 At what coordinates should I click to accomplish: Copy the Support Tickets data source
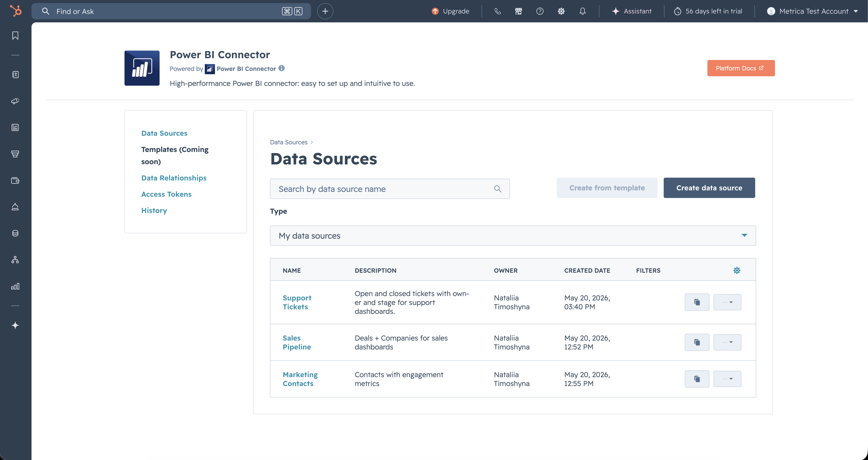click(697, 302)
